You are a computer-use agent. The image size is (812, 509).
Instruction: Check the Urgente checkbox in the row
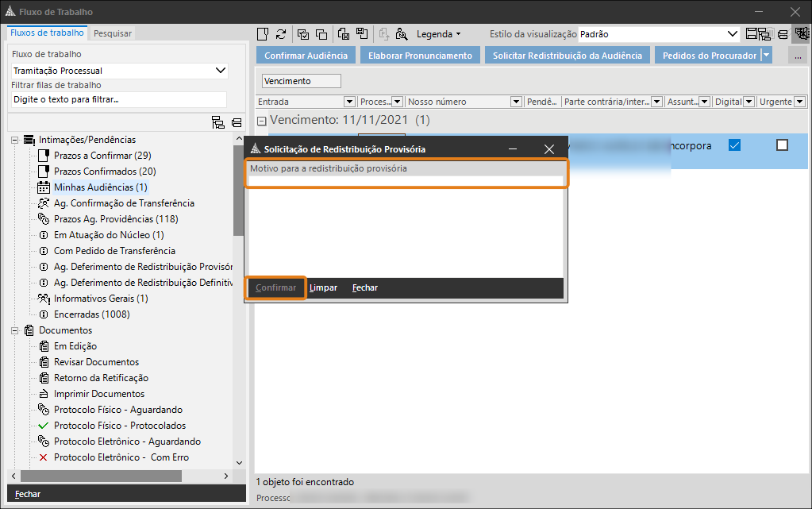tap(782, 145)
